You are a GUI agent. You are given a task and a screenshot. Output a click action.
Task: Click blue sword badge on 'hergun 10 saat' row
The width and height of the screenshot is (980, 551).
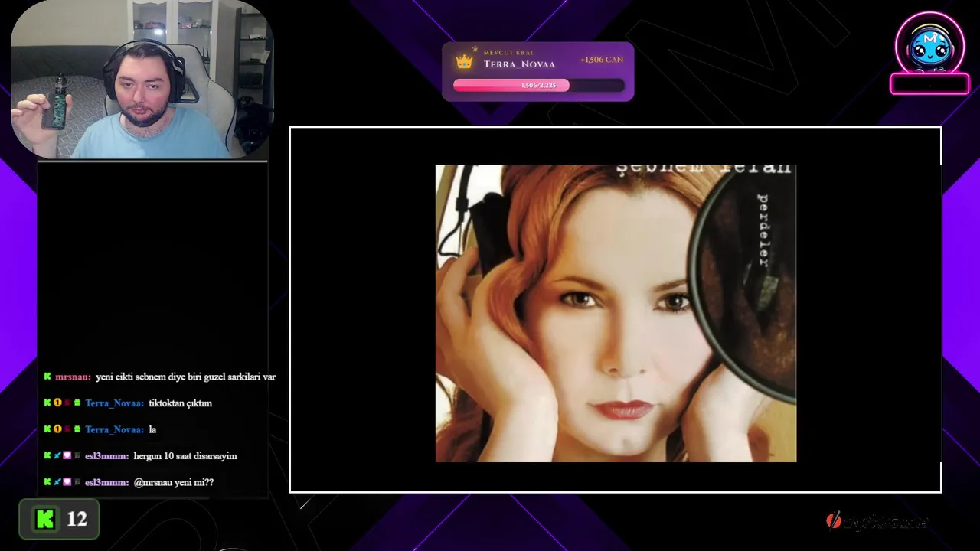pyautogui.click(x=57, y=455)
